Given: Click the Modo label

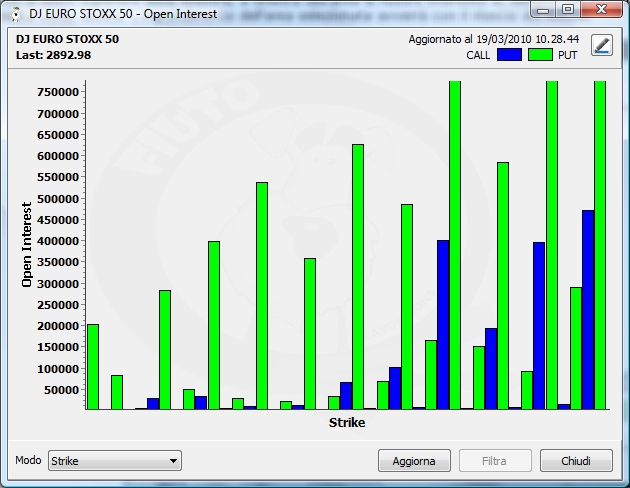Looking at the screenshot, I should pos(28,460).
